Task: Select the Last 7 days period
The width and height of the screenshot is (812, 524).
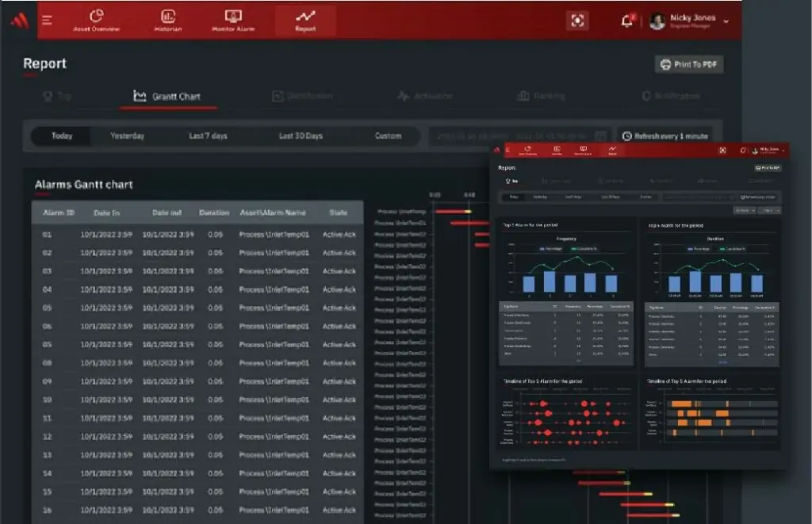Action: pos(209,136)
